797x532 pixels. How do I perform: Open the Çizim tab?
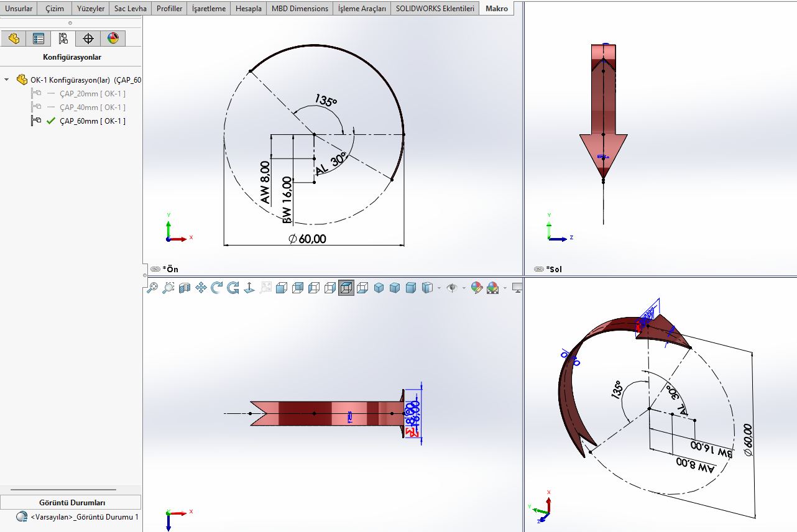pos(55,9)
